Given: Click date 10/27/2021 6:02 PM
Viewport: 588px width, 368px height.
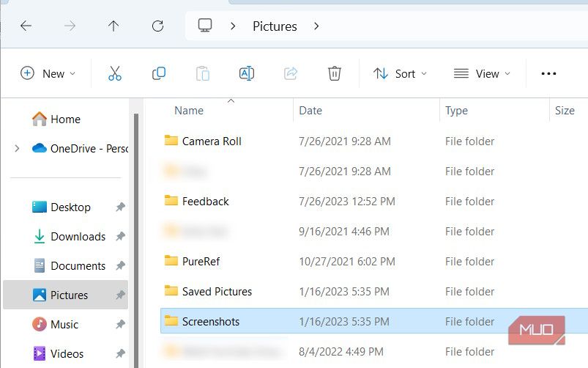Looking at the screenshot, I should point(347,262).
